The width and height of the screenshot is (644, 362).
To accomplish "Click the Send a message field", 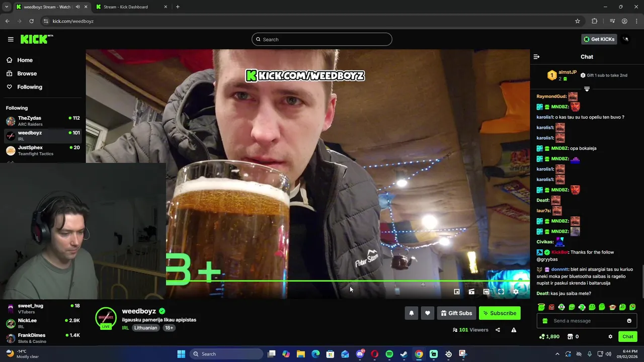I will click(x=587, y=321).
